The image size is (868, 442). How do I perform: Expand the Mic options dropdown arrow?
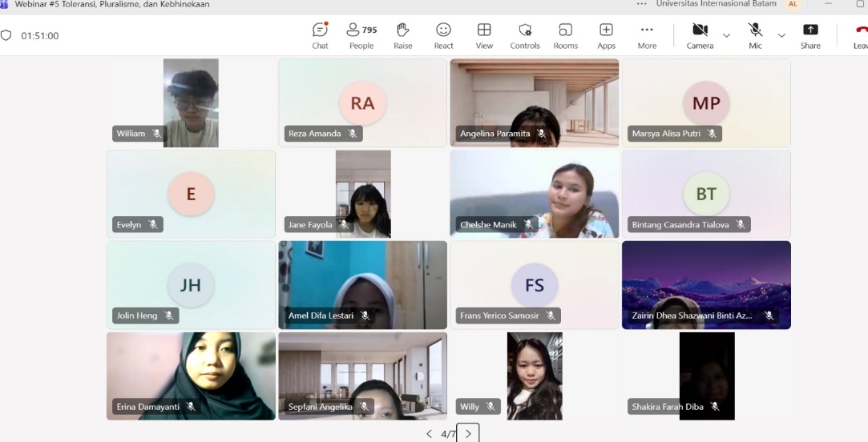click(x=781, y=35)
